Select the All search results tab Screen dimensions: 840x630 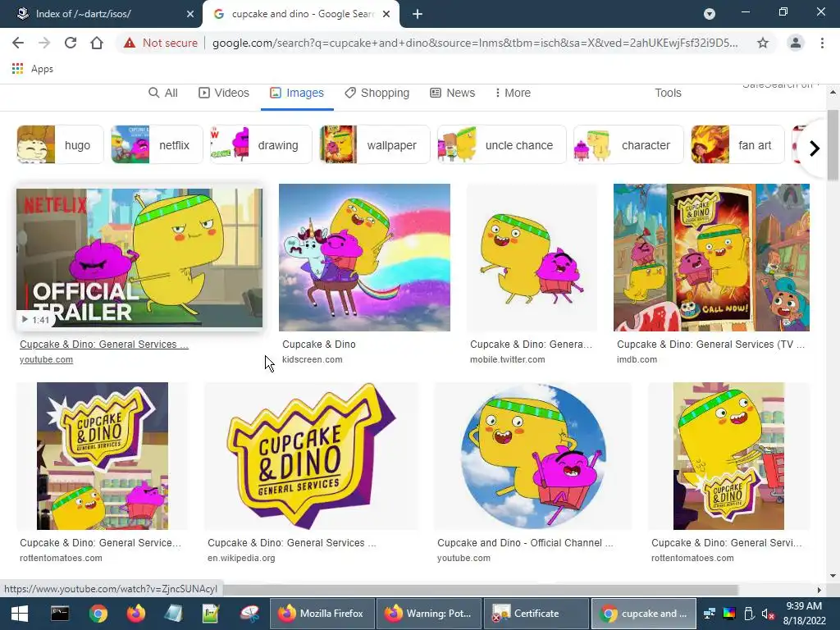tap(163, 93)
